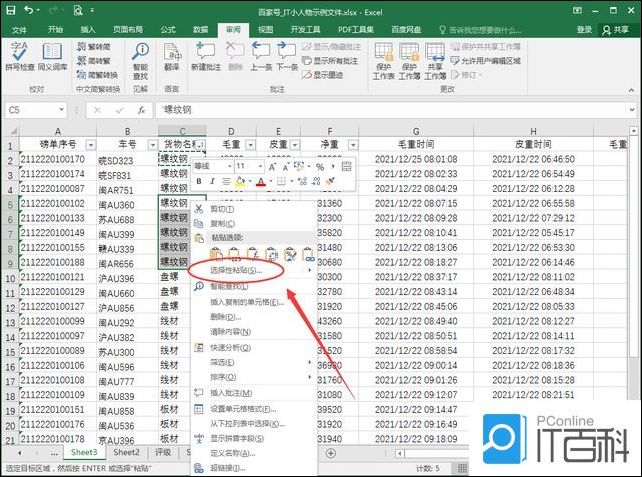
Task: Switch to the 公式 ribbon tab
Action: point(168,29)
